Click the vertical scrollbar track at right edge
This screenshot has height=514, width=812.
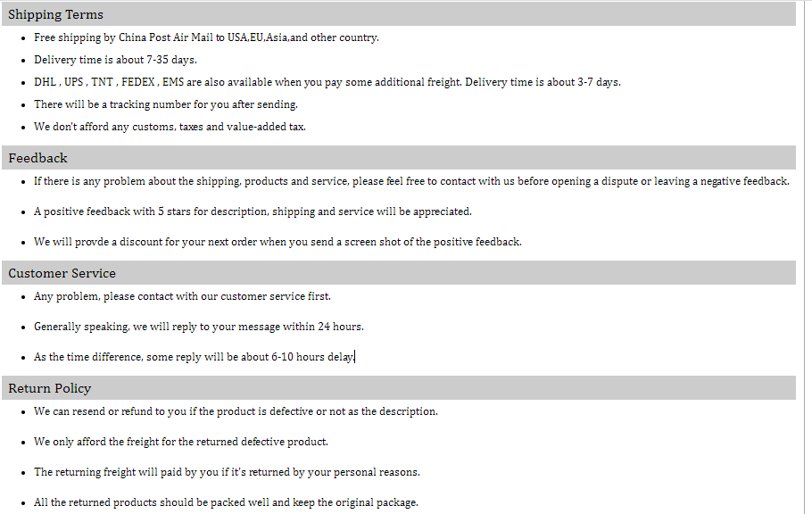(x=808, y=257)
